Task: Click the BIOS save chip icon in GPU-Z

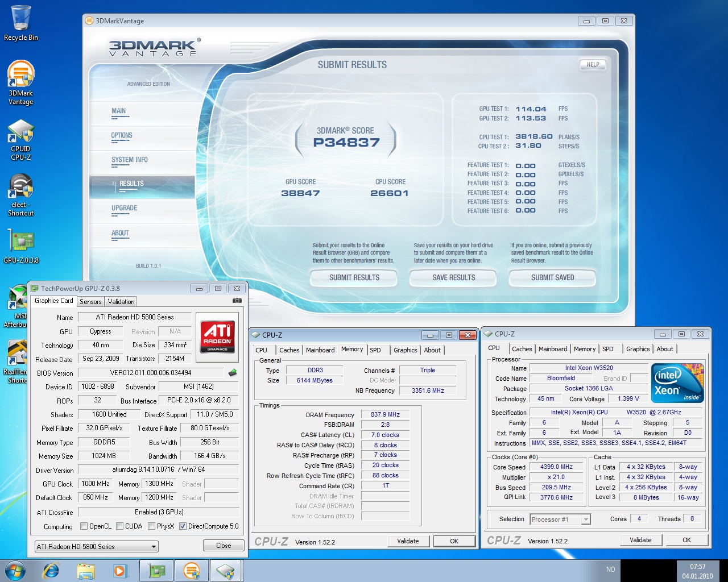Action: coord(232,373)
